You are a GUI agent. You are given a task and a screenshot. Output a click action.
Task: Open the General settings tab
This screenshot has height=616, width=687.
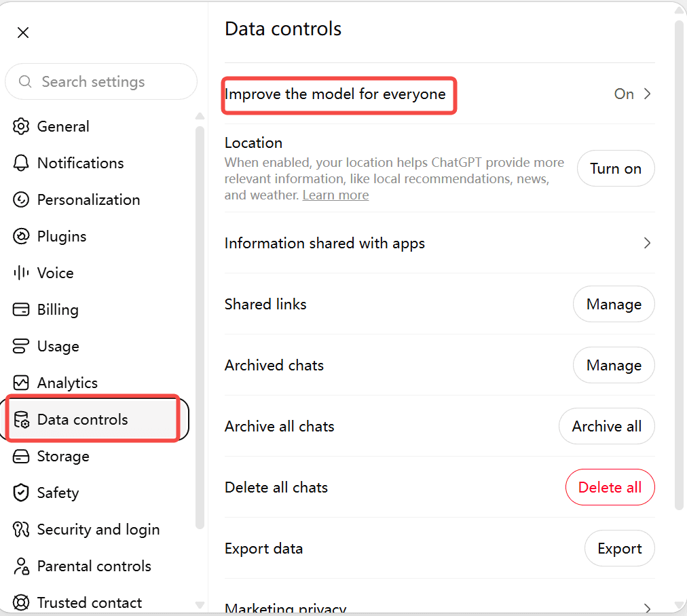pos(95,126)
